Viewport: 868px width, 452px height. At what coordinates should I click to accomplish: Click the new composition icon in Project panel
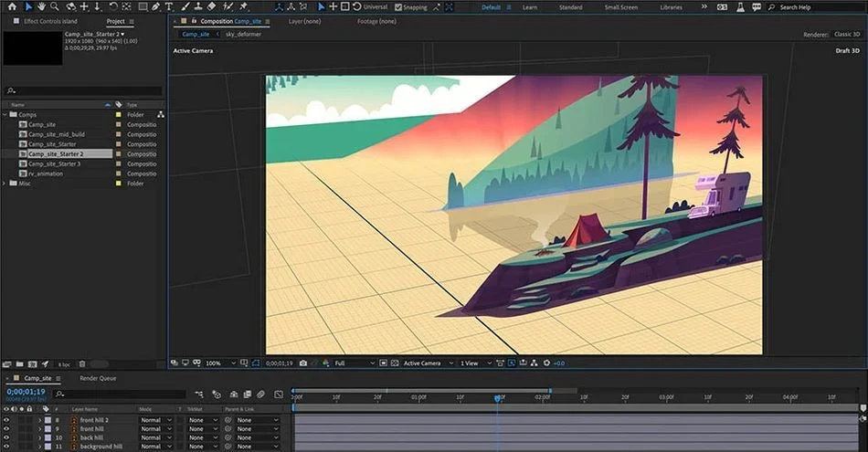coord(32,364)
